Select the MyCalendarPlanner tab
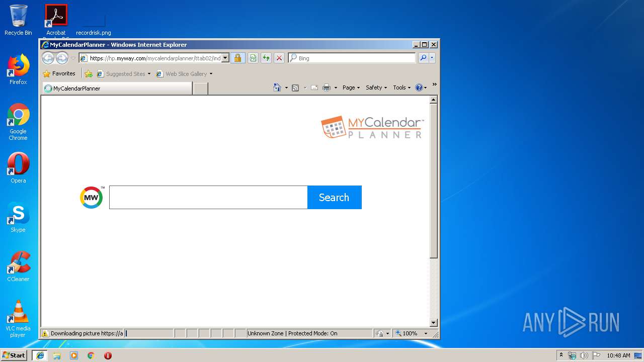 coord(117,88)
